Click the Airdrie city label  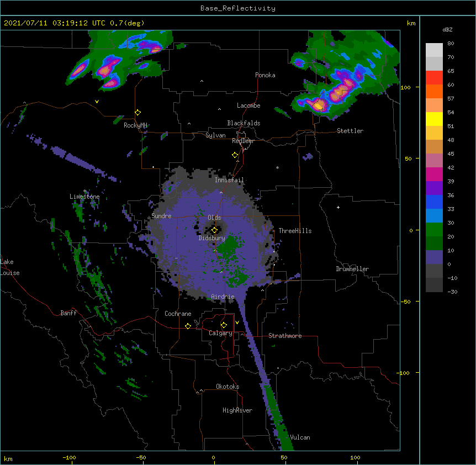pos(223,297)
